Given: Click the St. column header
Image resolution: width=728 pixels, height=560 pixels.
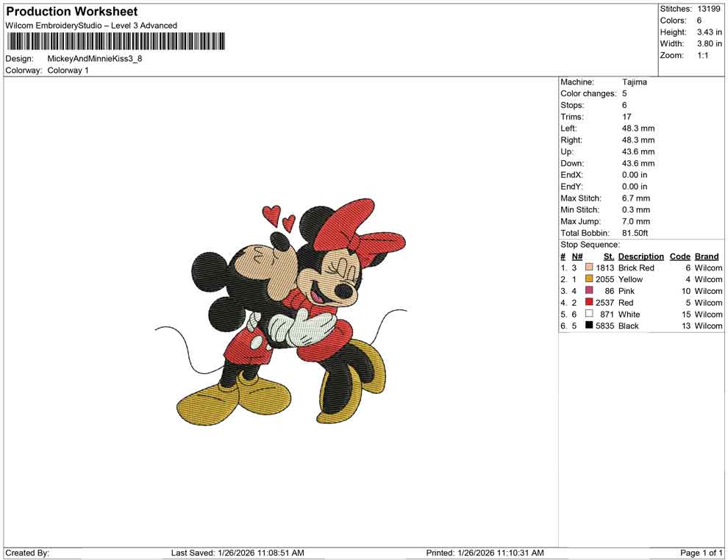Looking at the screenshot, I should [x=608, y=256].
